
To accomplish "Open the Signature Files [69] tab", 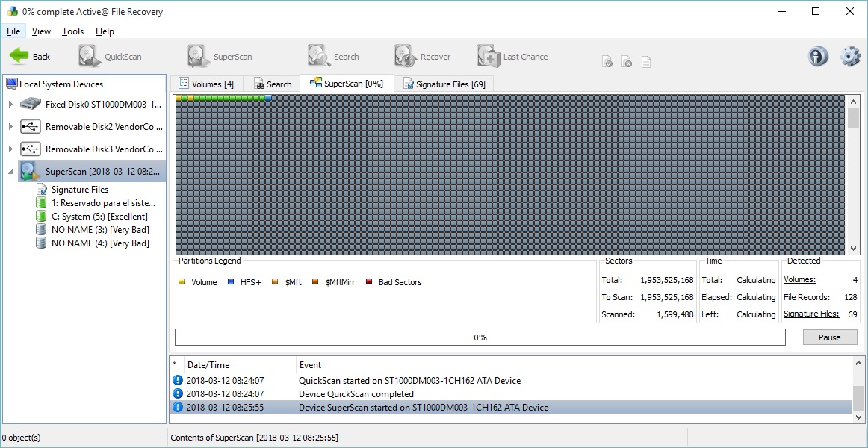I will click(444, 83).
